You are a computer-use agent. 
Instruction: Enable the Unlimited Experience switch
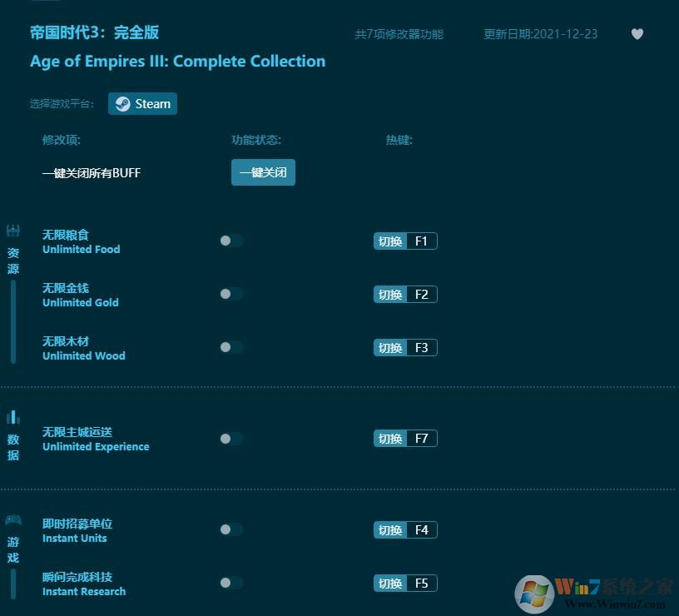231,439
